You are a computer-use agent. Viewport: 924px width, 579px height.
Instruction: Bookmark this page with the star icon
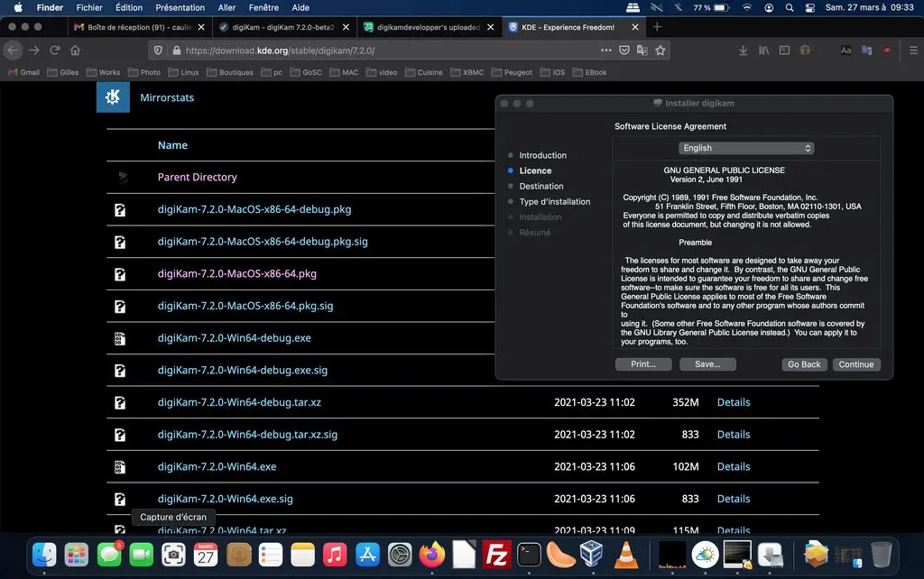(661, 51)
